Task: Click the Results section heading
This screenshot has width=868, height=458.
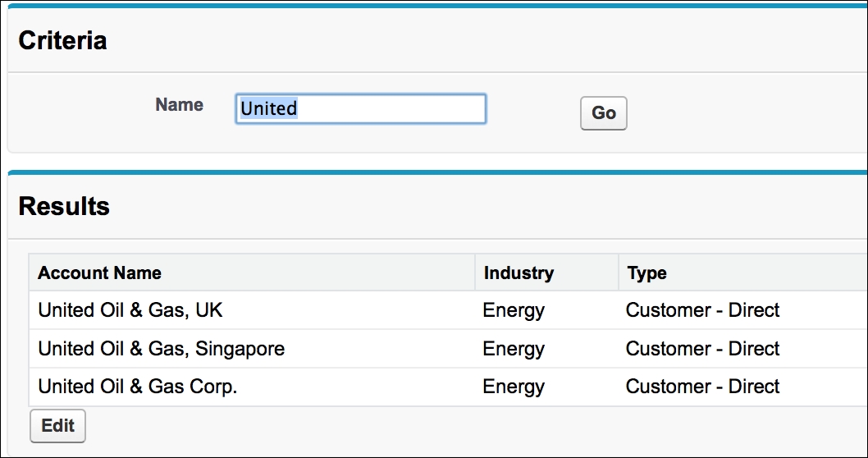Action: pyautogui.click(x=64, y=206)
